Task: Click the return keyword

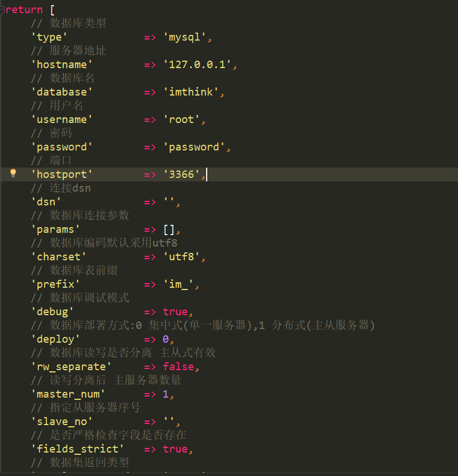Action: point(24,10)
